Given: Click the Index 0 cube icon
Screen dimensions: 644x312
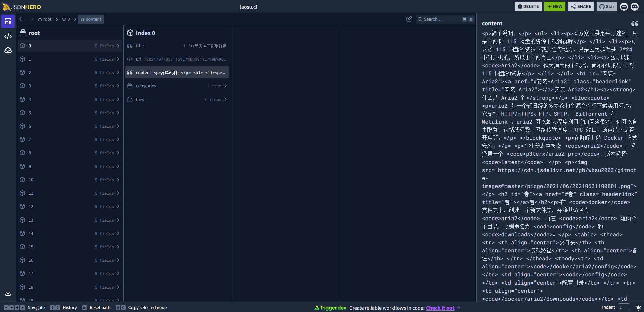Looking at the screenshot, I should pyautogui.click(x=130, y=33).
